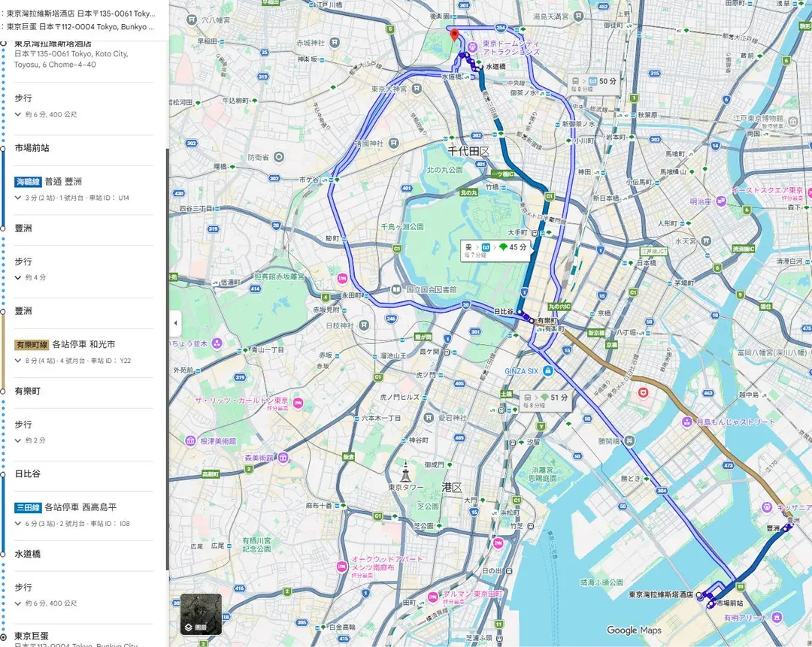Click the 国立国会図書館 library icon
The height and width of the screenshot is (647, 812).
click(x=396, y=289)
